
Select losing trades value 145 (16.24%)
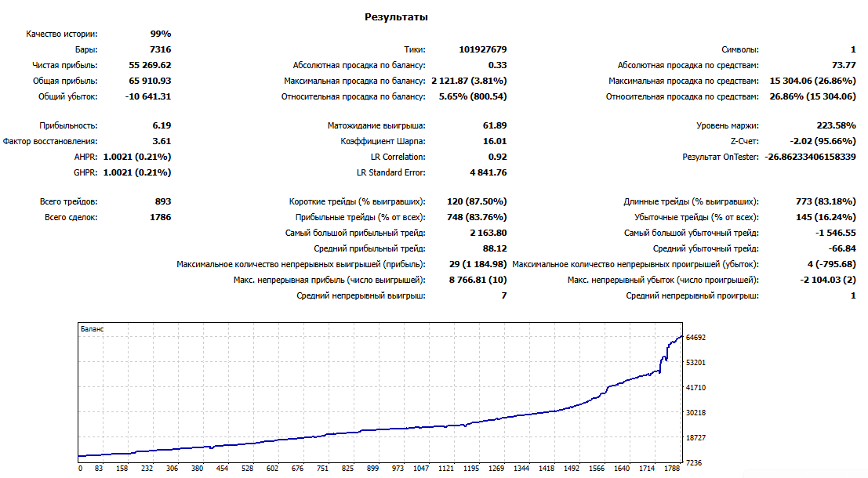click(826, 217)
